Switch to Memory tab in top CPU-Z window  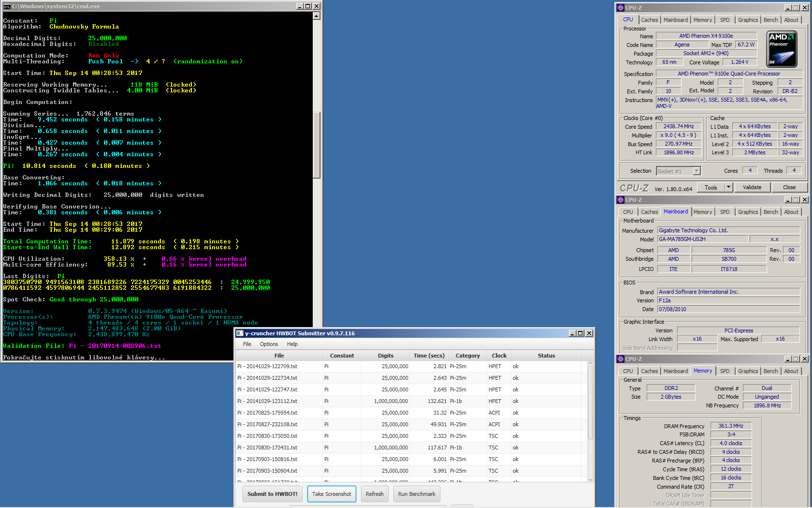coord(703,20)
